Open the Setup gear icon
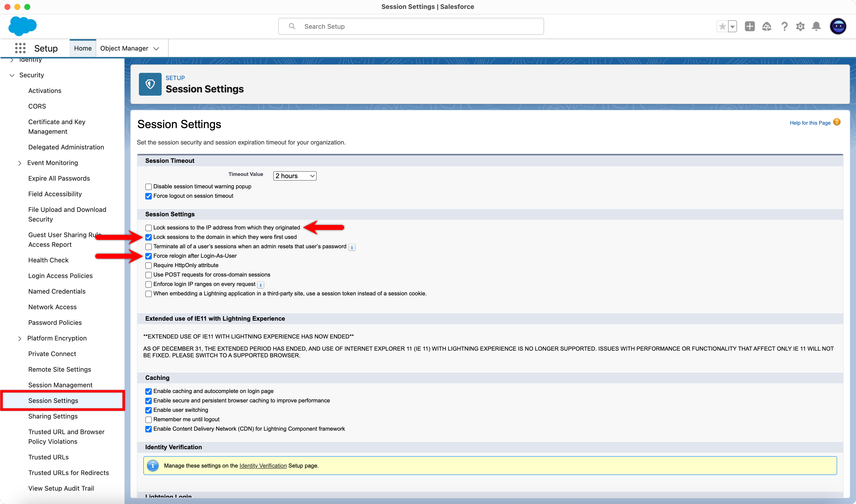This screenshot has width=856, height=504. (800, 26)
